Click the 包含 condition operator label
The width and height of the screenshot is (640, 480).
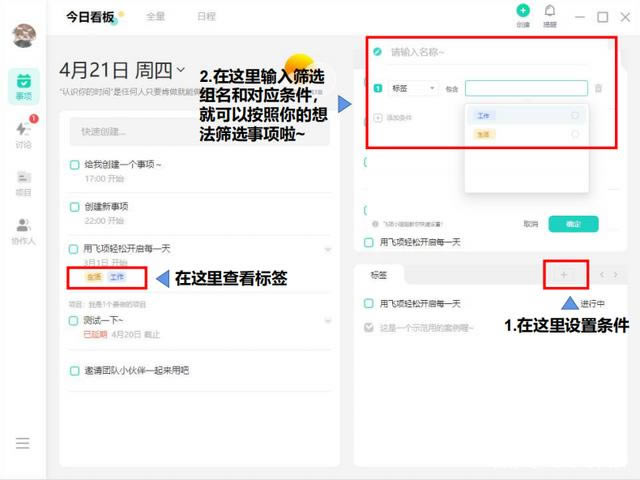[452, 89]
